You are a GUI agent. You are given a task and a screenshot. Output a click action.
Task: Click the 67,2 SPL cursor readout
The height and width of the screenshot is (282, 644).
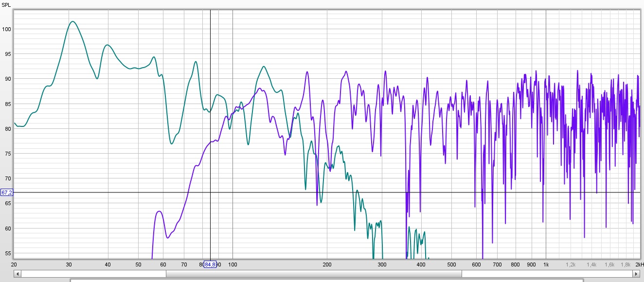pyautogui.click(x=7, y=193)
